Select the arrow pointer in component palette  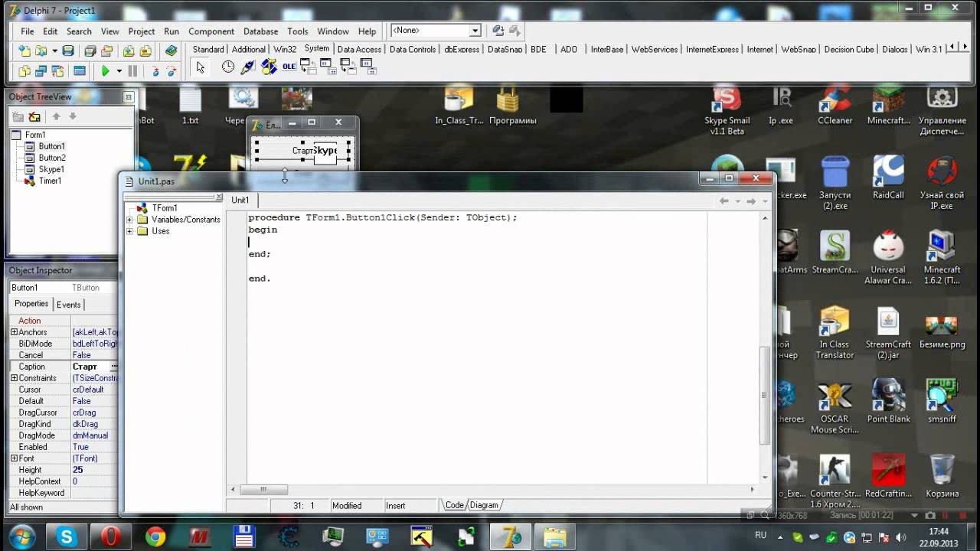click(201, 67)
